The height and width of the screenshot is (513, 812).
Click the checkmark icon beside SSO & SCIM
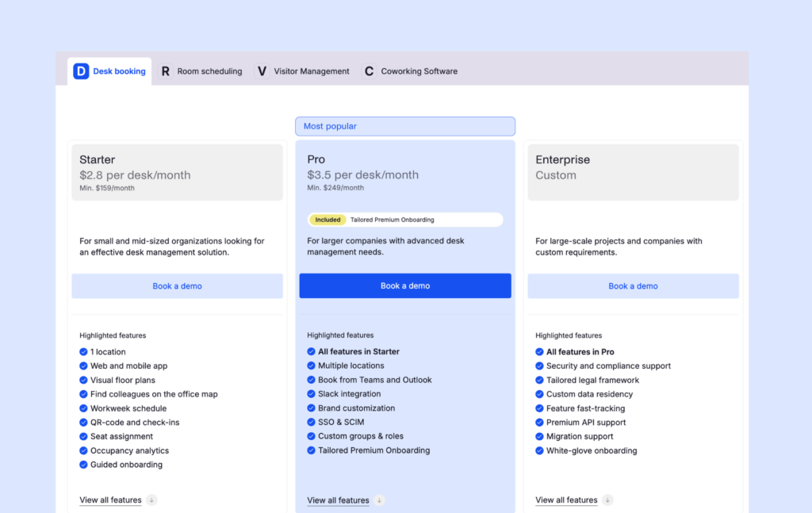[x=311, y=423]
